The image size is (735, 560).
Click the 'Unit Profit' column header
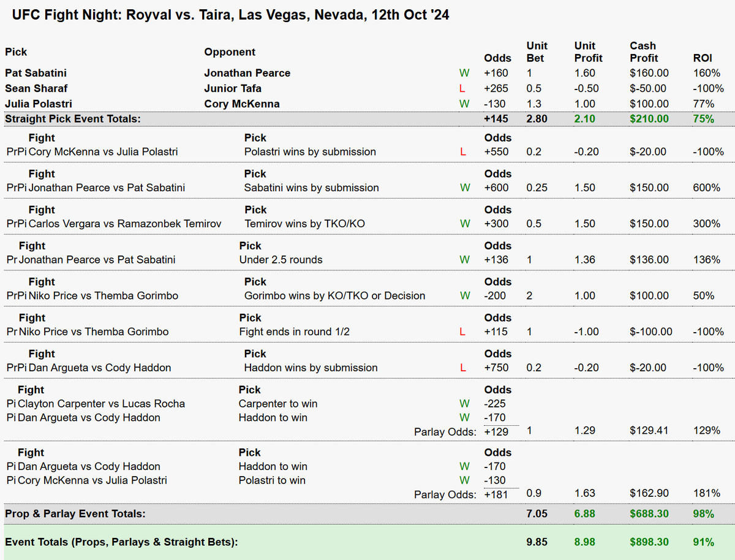click(589, 52)
